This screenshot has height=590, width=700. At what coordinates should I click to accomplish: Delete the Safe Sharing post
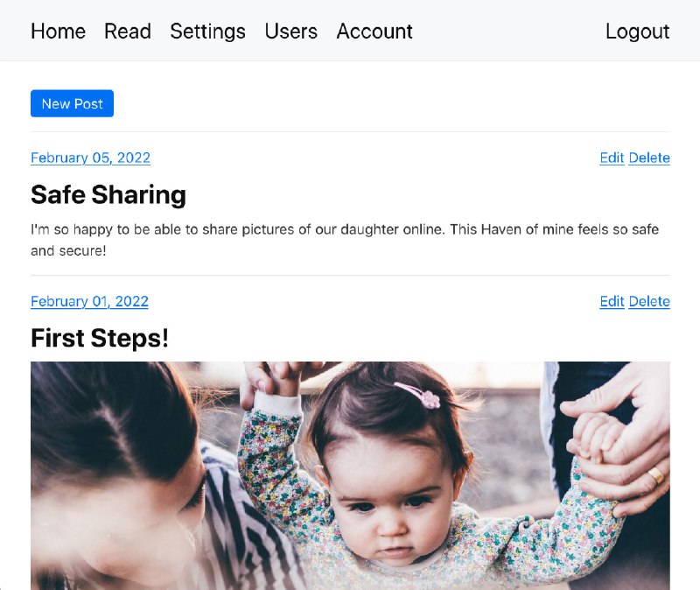click(649, 158)
